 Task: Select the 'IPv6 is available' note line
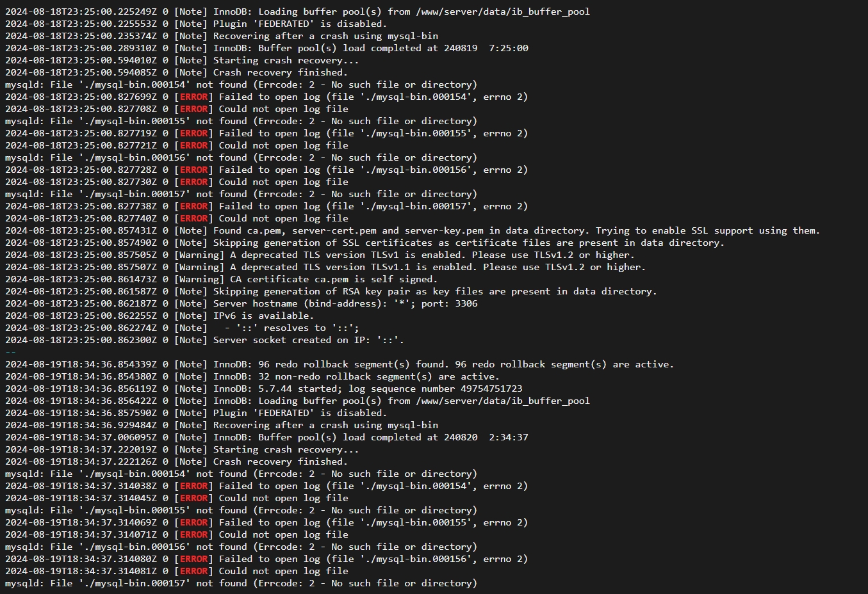(160, 316)
